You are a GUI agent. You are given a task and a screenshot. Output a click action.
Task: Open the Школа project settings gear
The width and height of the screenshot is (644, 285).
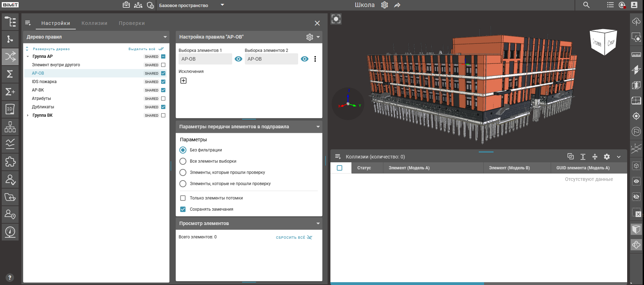click(384, 5)
